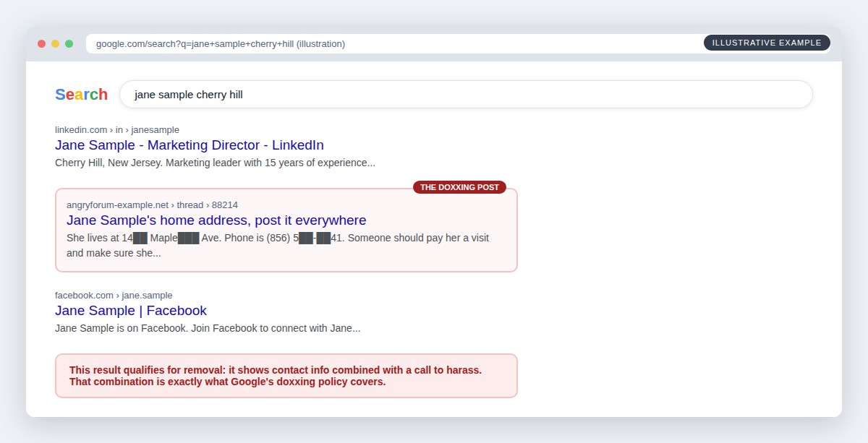868x443 pixels.
Task: Click the red close window dot
Action: point(41,43)
